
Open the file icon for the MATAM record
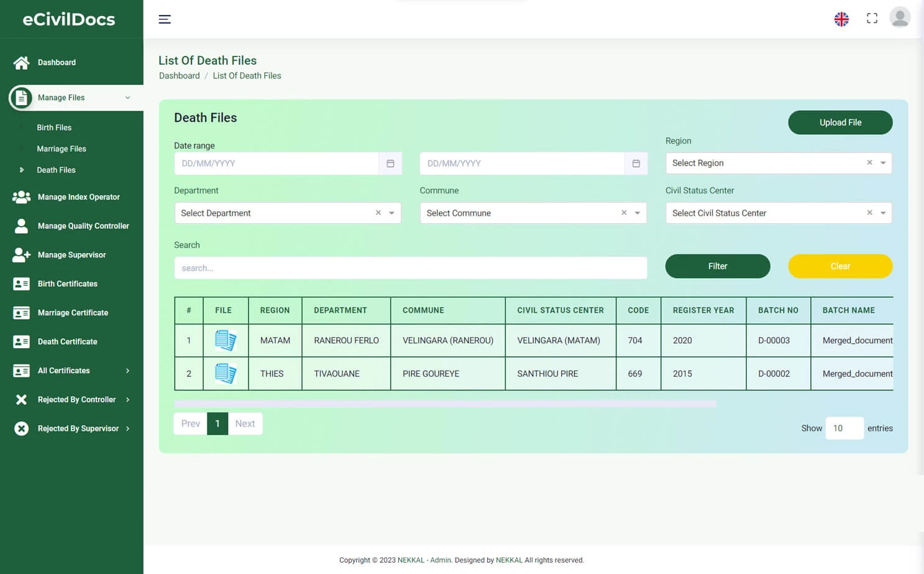225,340
